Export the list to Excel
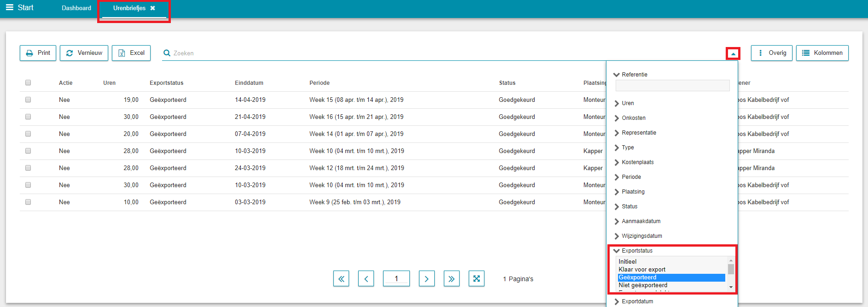 coord(131,53)
